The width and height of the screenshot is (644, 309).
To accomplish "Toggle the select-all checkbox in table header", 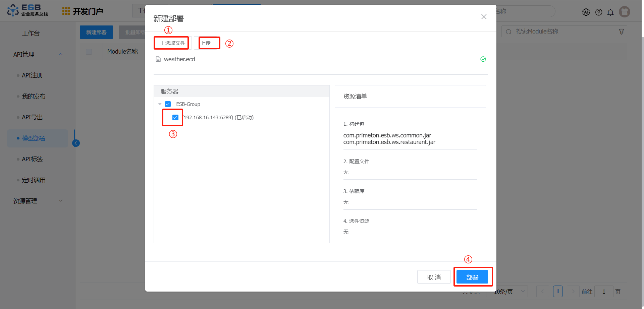I will [89, 52].
